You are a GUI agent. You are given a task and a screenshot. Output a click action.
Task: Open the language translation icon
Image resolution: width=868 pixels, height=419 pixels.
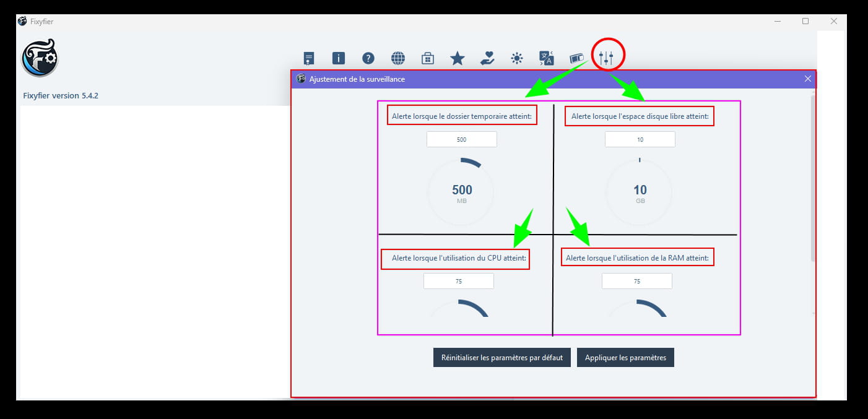[547, 58]
